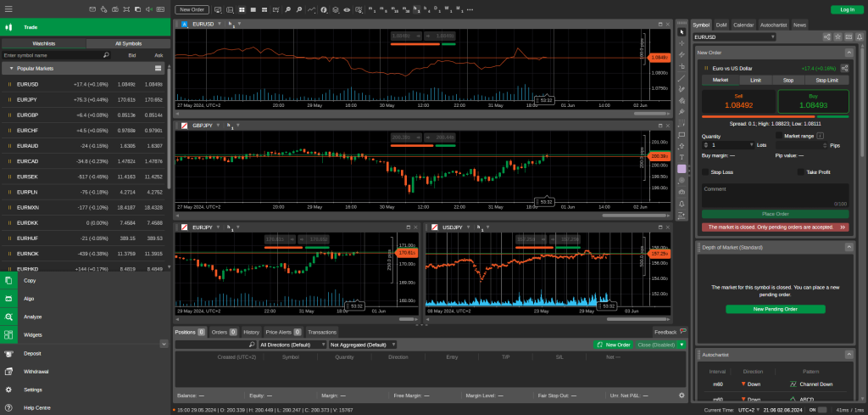Open the Price Alerts tab
The height and width of the screenshot is (415, 868).
click(282, 333)
